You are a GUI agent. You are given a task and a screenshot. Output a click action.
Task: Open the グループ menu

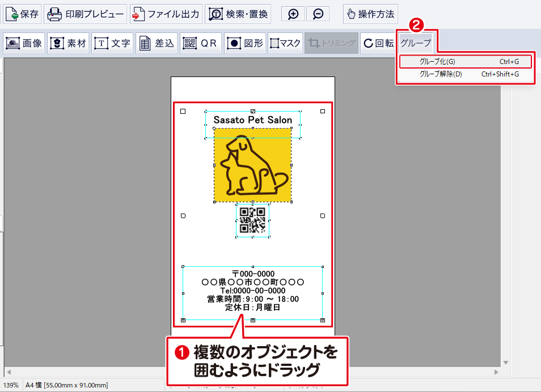coord(416,43)
